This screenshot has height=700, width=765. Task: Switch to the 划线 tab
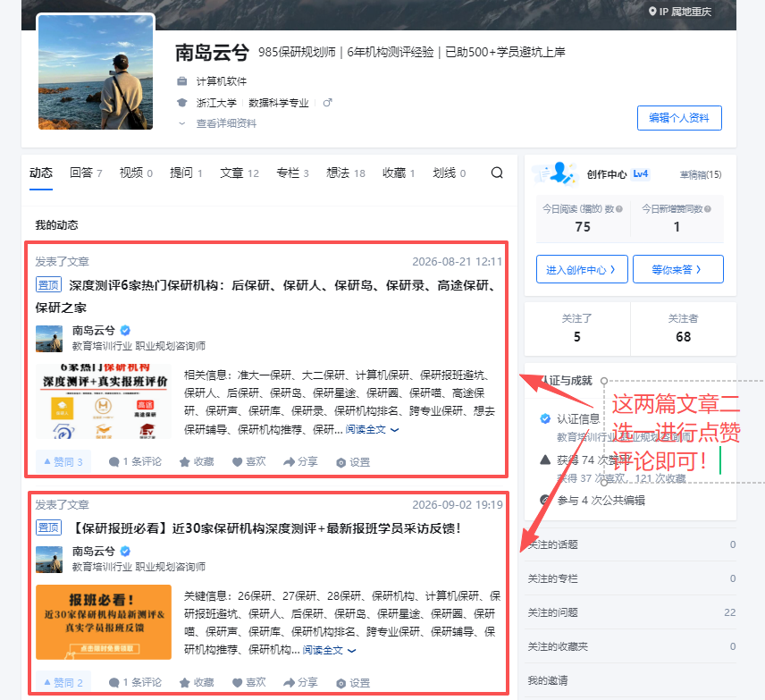[449, 173]
